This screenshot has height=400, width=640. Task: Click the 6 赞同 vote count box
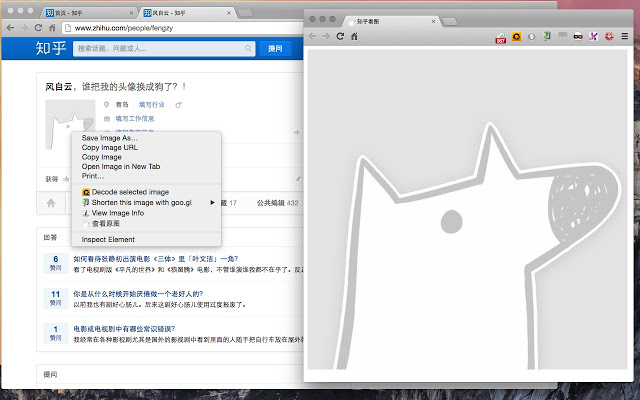[x=56, y=263]
